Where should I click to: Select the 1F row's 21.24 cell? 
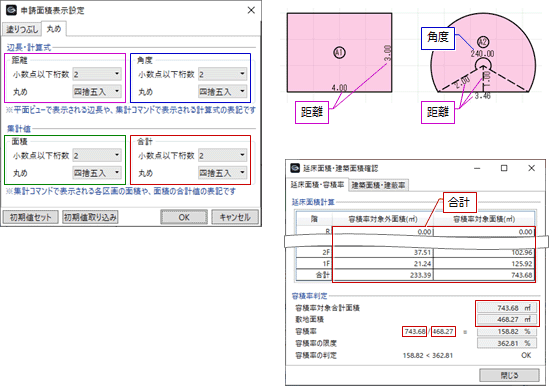coord(383,264)
